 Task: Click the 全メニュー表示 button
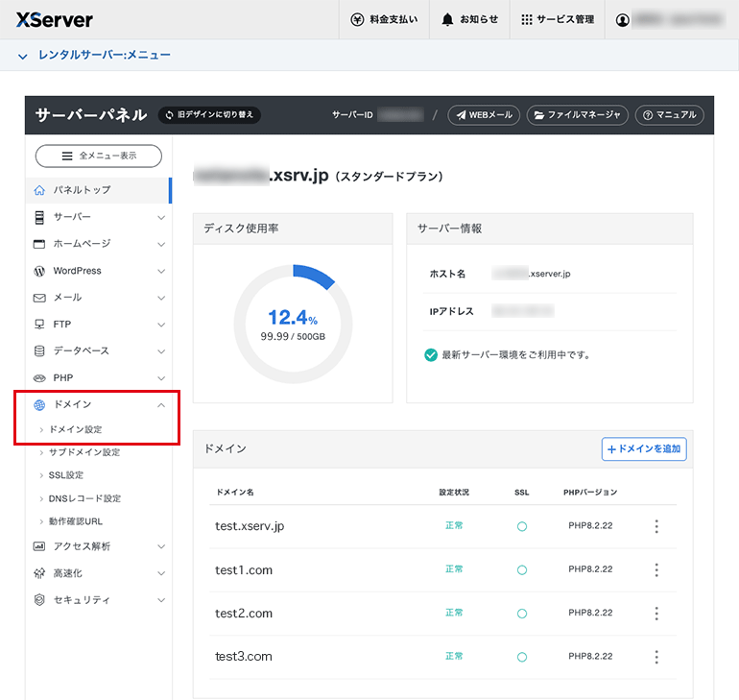click(99, 156)
